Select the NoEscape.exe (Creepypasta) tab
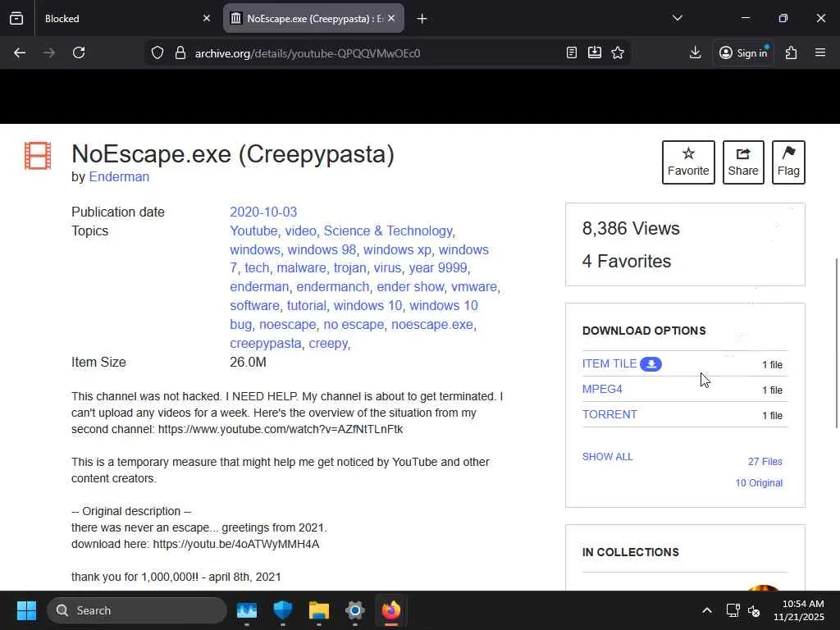The width and height of the screenshot is (840, 630). [x=314, y=18]
